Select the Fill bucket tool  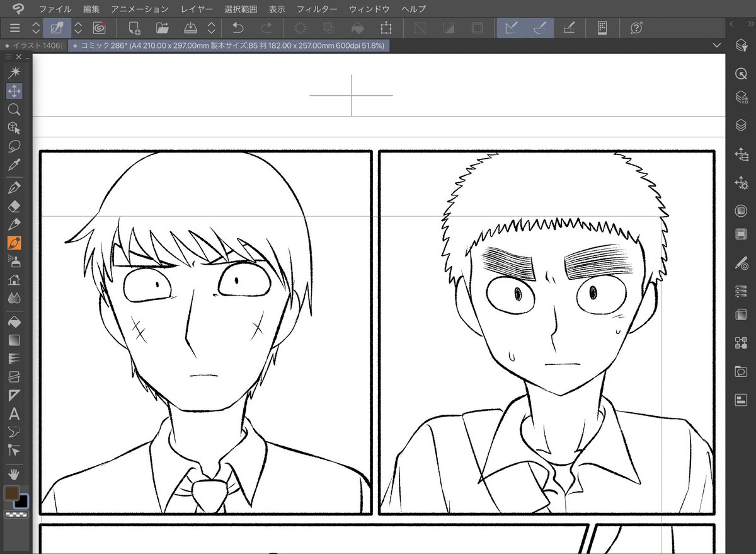pyautogui.click(x=14, y=321)
